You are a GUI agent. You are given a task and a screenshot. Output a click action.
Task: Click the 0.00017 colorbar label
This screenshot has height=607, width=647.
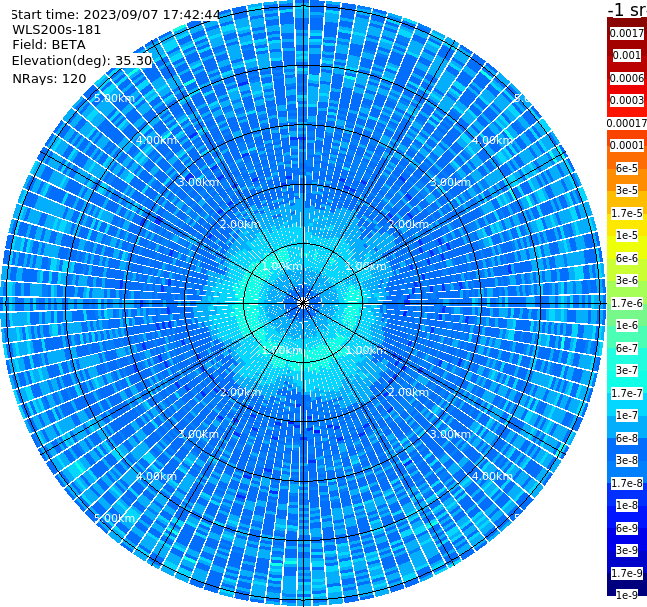pyautogui.click(x=627, y=123)
